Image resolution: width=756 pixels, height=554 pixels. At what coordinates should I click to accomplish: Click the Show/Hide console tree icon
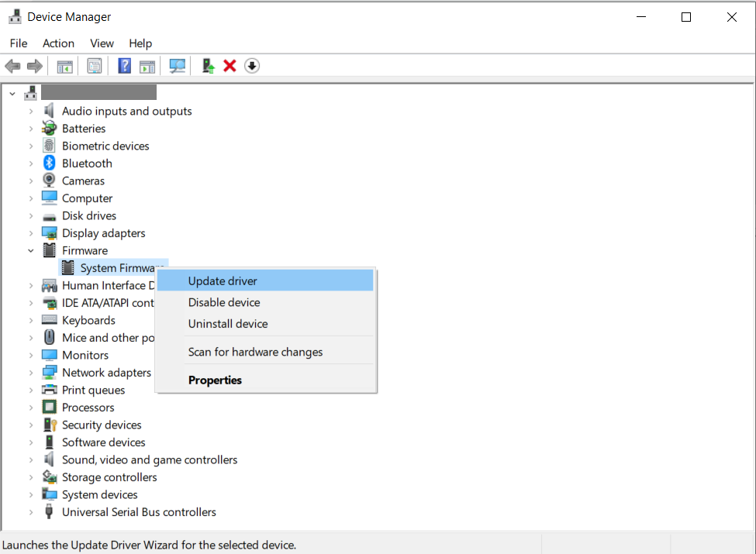[x=64, y=66]
